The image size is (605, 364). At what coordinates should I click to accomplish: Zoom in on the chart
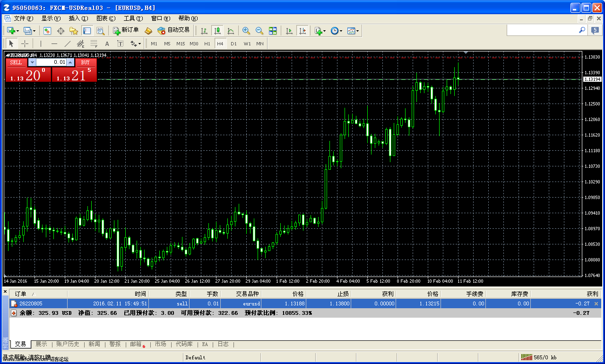click(x=246, y=31)
